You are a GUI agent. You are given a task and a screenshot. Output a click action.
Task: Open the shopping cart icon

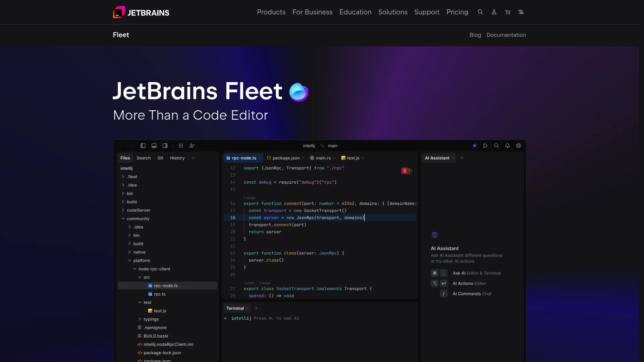pos(507,12)
